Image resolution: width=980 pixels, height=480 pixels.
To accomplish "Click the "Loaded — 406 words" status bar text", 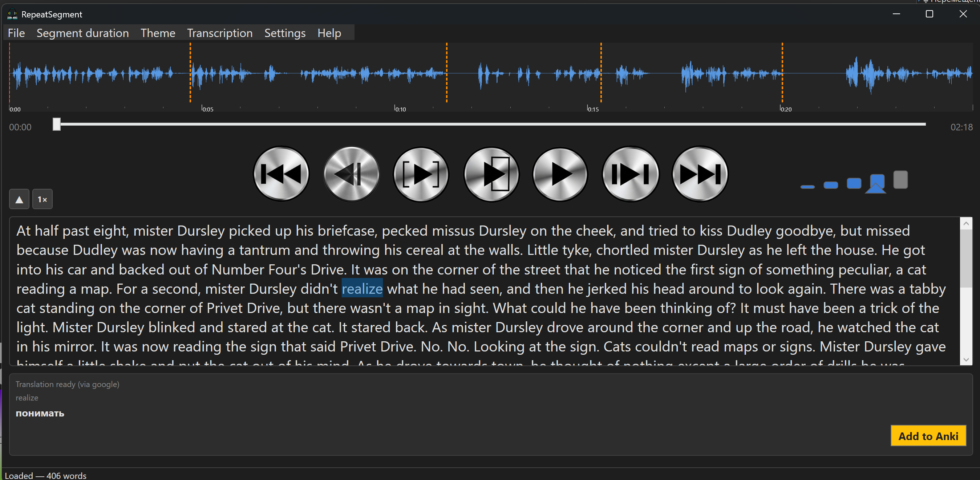I will (46, 475).
